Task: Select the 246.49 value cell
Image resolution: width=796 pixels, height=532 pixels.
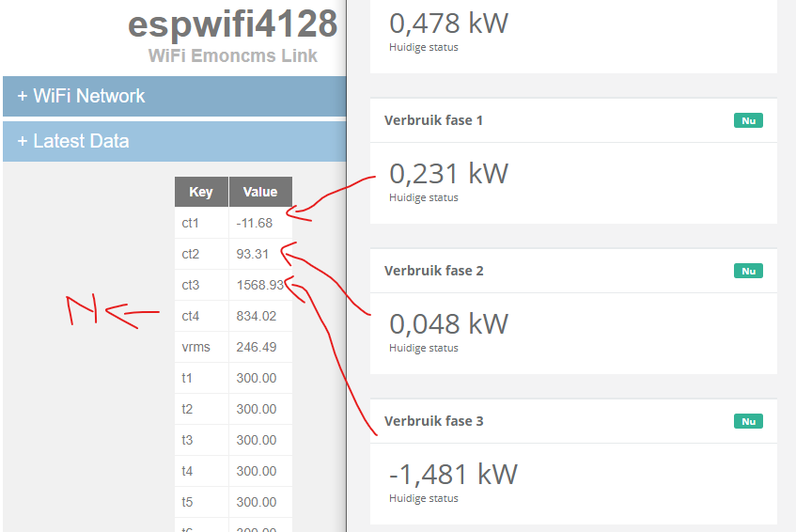Action: click(x=260, y=347)
